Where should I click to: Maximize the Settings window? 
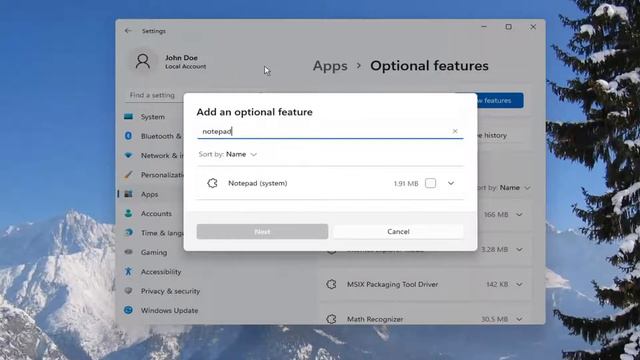point(508,27)
